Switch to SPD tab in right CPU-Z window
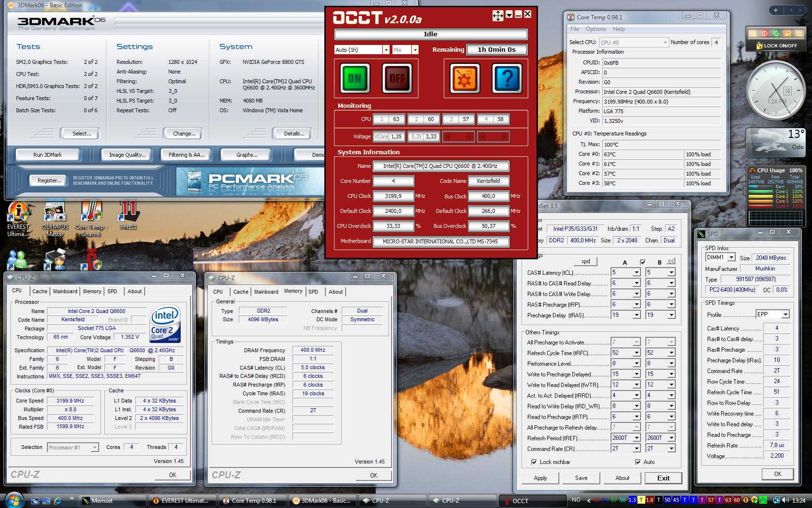 [x=313, y=292]
